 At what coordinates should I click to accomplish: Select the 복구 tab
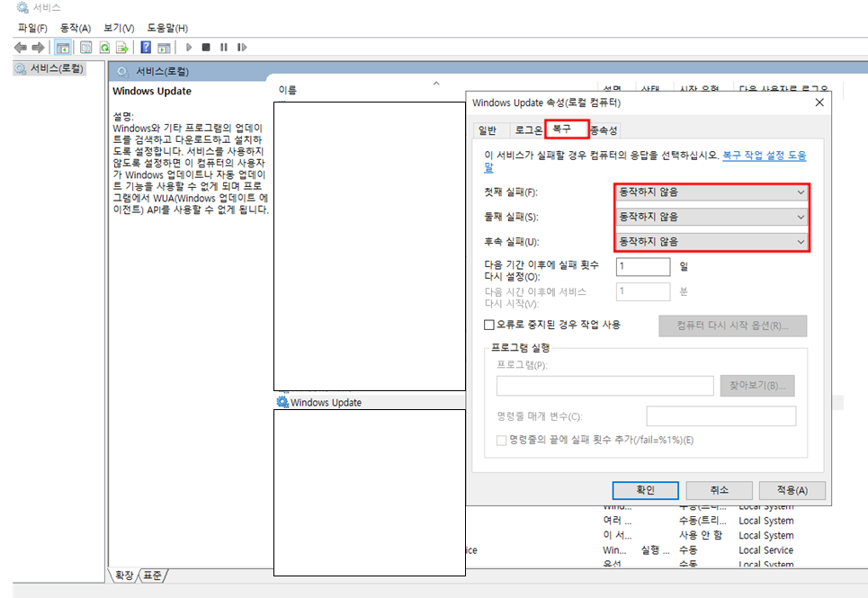(x=567, y=129)
